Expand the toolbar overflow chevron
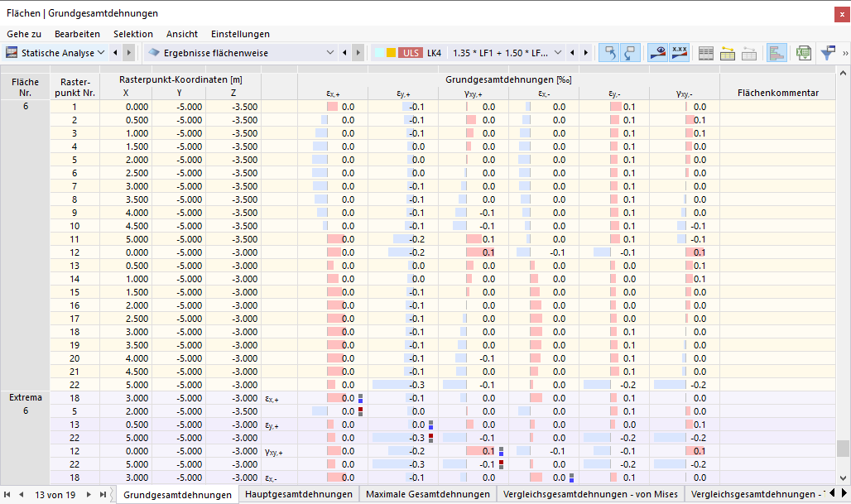The width and height of the screenshot is (851, 504). pos(845,53)
